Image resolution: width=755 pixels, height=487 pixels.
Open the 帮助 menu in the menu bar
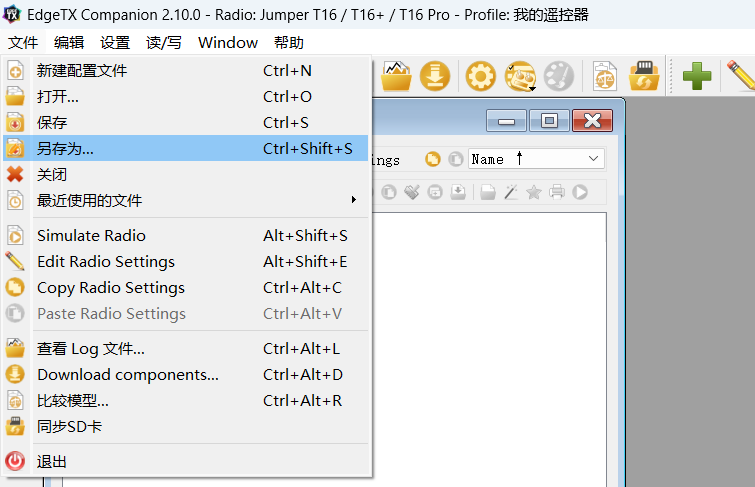click(288, 42)
